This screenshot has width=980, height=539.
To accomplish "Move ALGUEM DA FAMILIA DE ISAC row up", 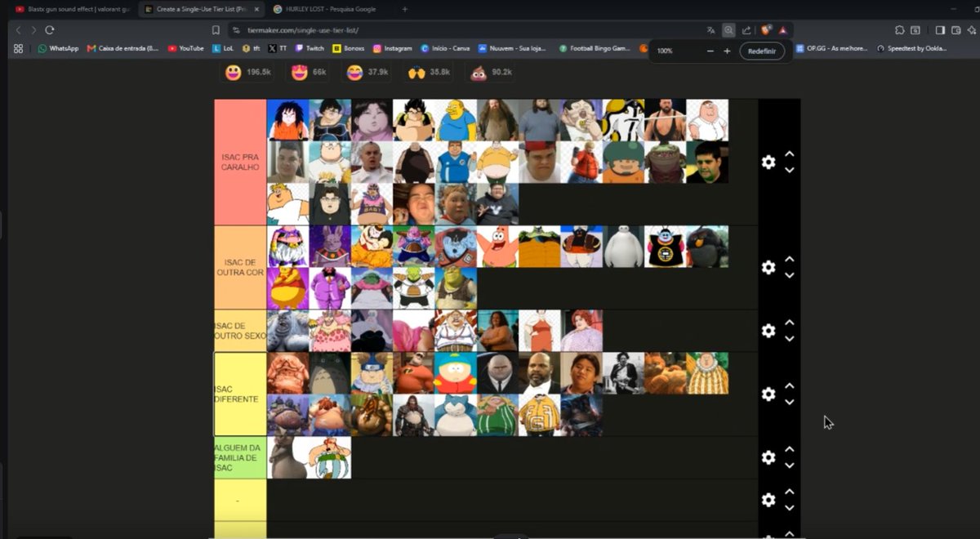I will tap(790, 449).
